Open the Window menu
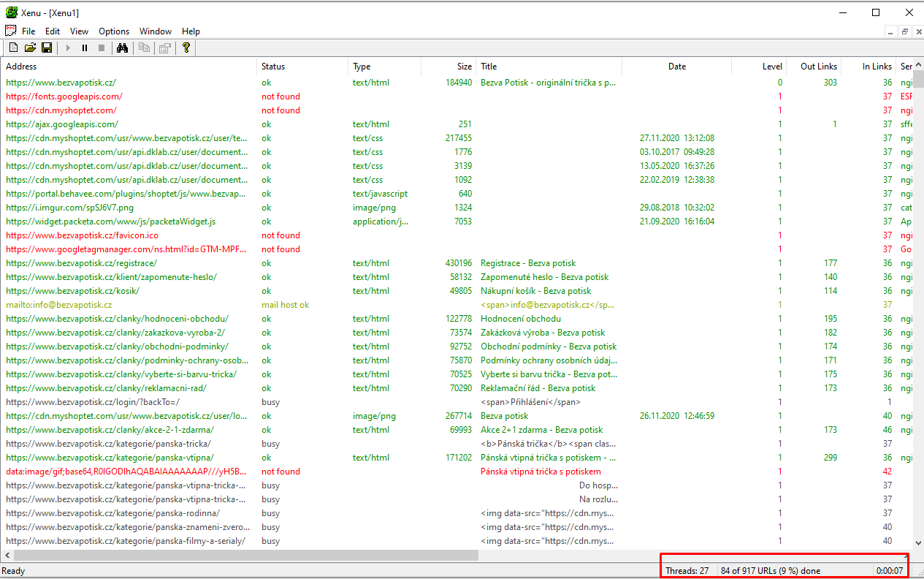This screenshot has height=579, width=924. (156, 31)
